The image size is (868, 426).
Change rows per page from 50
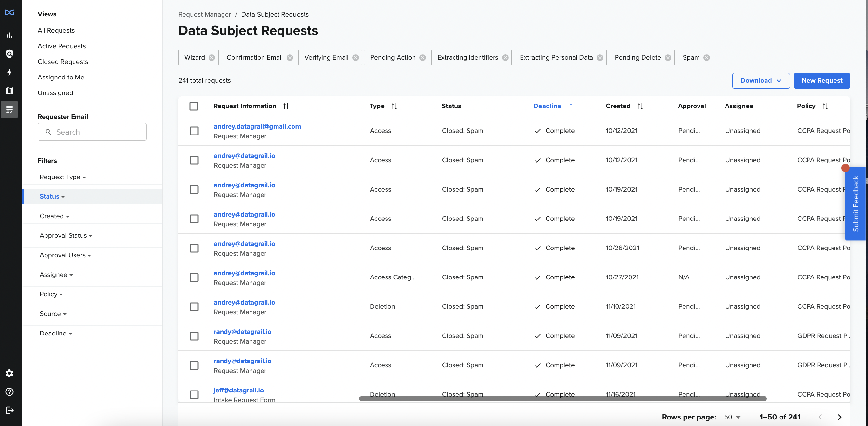[x=732, y=417]
